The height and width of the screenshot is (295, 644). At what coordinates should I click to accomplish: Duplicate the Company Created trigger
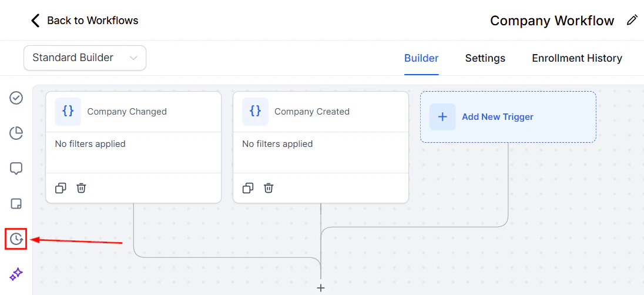tap(247, 188)
